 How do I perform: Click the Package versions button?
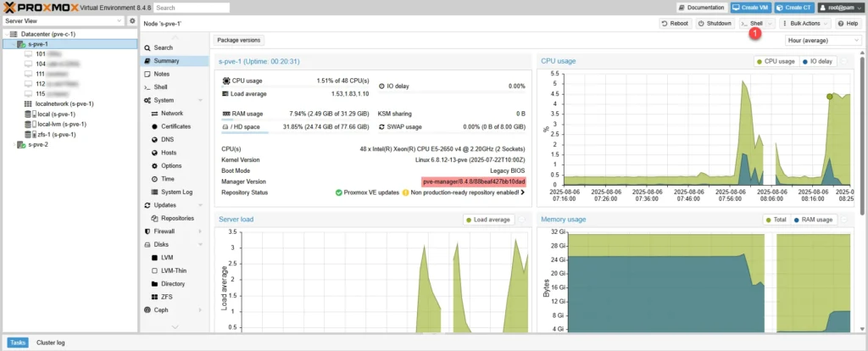coord(239,40)
